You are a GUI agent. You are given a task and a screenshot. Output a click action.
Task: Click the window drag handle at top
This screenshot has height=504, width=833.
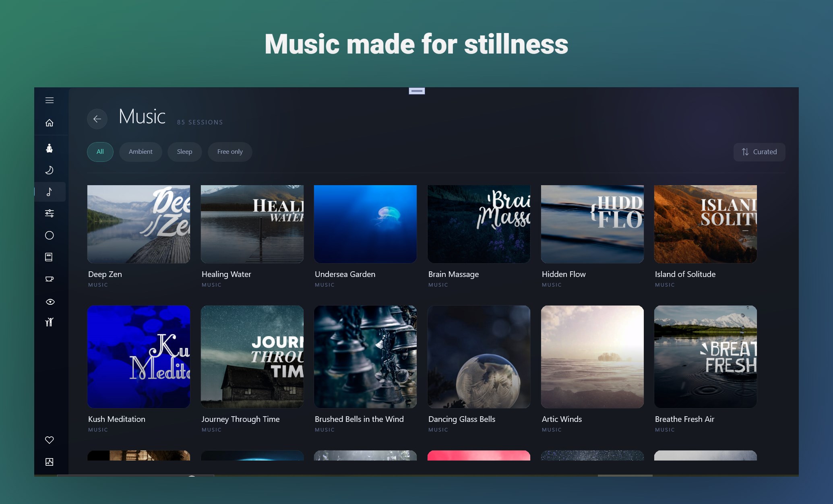[x=417, y=91]
